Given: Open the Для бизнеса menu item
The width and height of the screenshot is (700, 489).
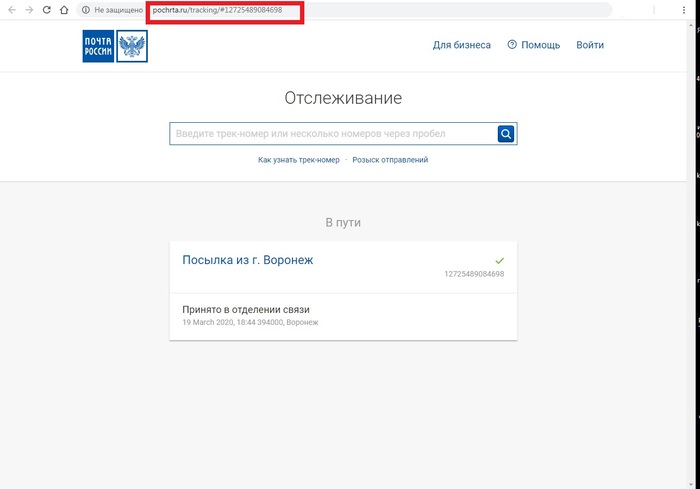Looking at the screenshot, I should [461, 45].
